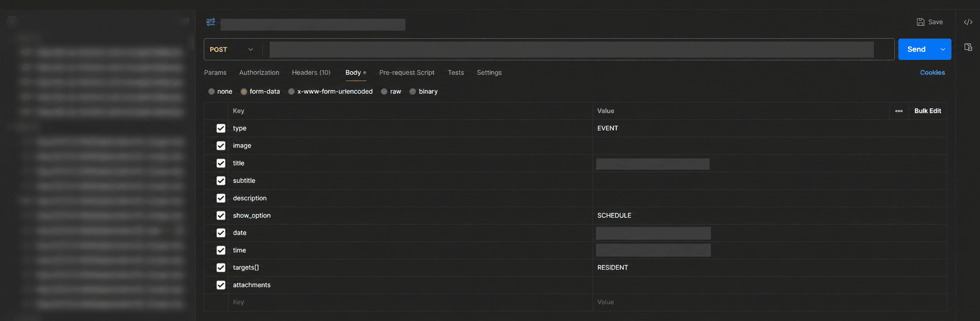
Task: Select the binary body type
Action: point(413,92)
